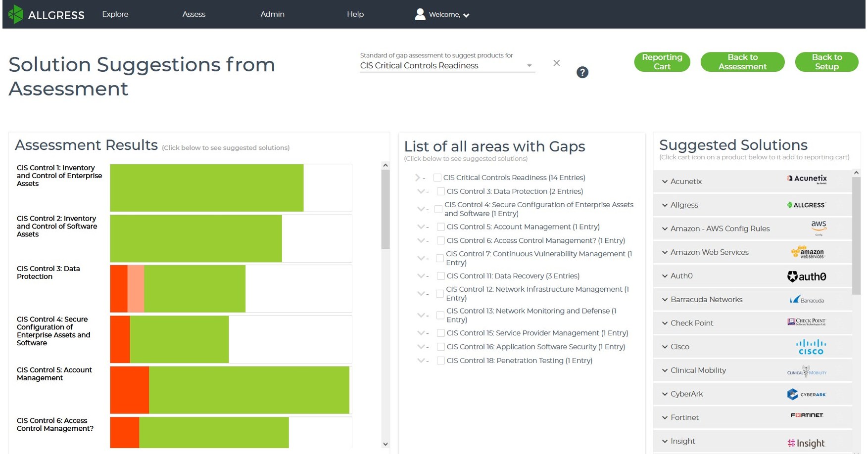Open the standard of gap assessment dropdown
This screenshot has height=454, width=868.
(529, 65)
